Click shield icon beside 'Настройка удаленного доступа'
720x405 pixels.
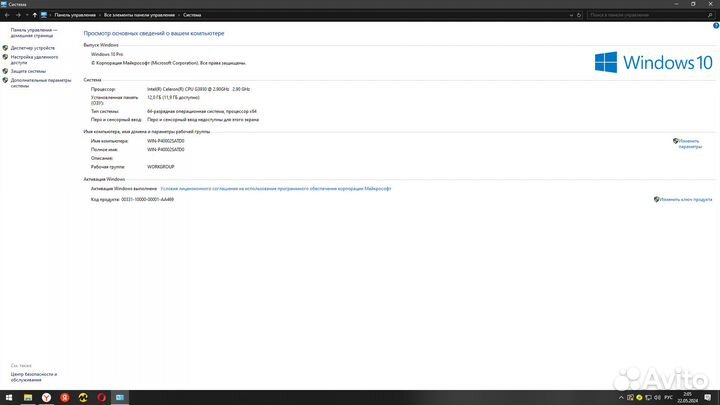(x=5, y=57)
